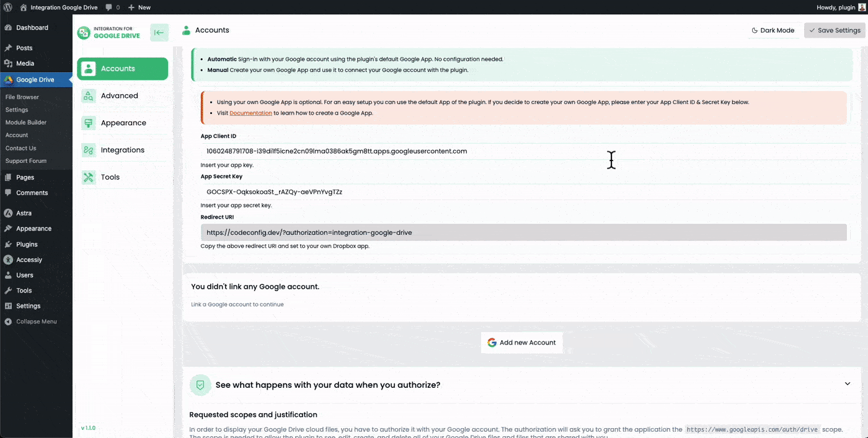Open Contact Us submenu item

point(21,148)
